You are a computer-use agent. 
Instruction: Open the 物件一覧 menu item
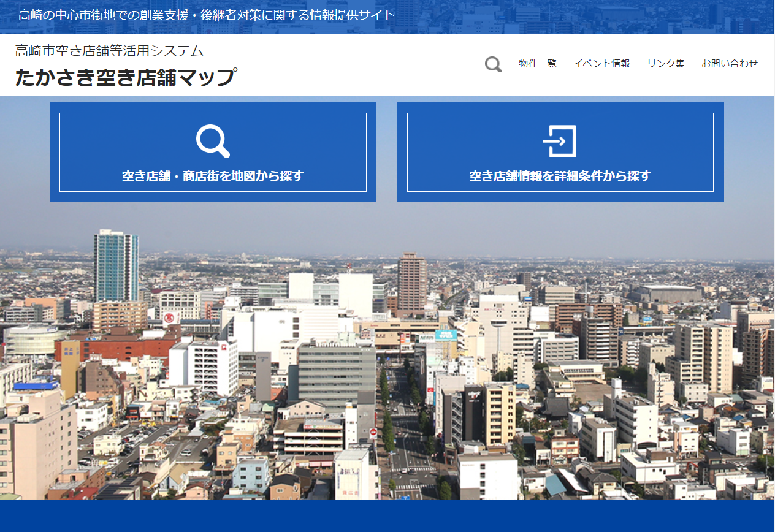(x=538, y=64)
